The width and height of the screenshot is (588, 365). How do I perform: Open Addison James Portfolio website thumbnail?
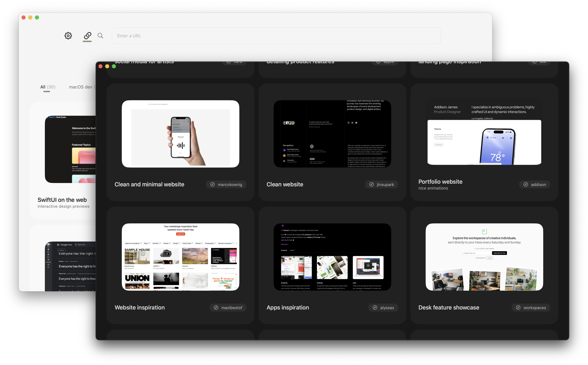click(484, 132)
